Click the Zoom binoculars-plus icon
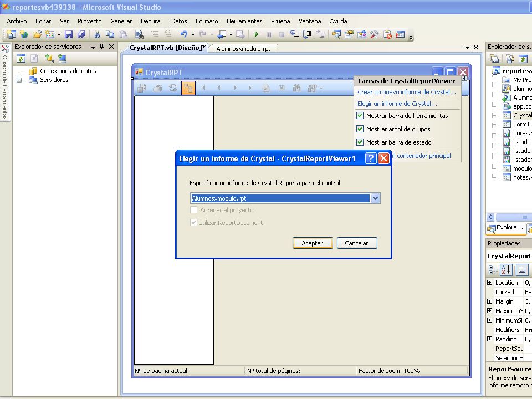Viewport: 532px width, 399px height. [x=313, y=88]
